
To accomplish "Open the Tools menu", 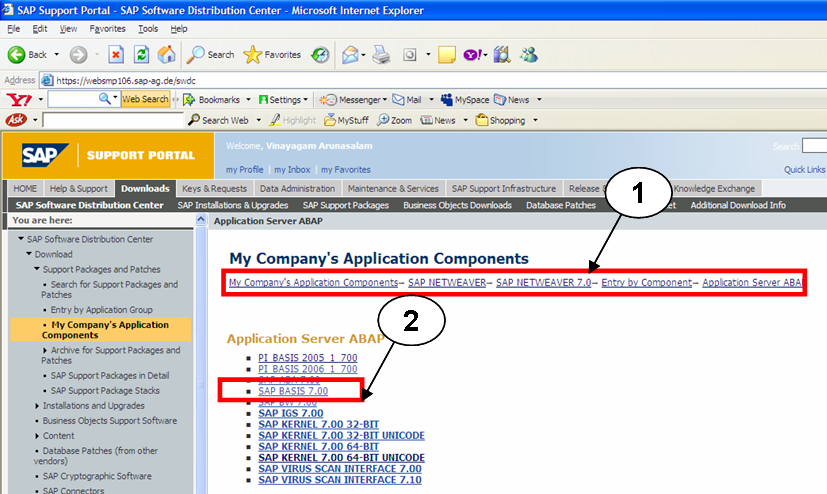I will click(148, 28).
